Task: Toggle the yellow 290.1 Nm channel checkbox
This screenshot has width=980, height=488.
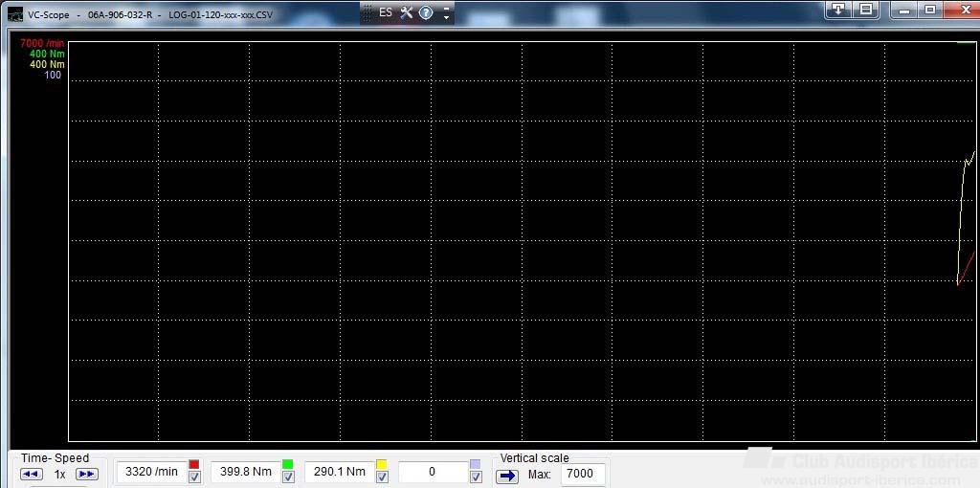Action: 382,477
